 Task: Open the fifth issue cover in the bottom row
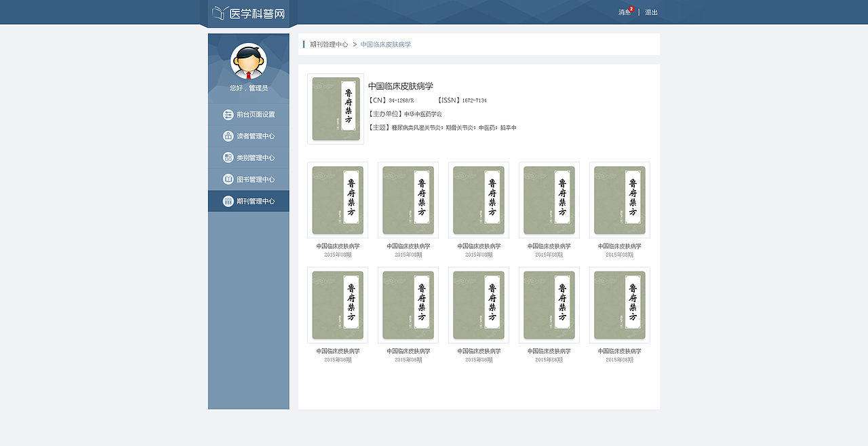click(620, 305)
